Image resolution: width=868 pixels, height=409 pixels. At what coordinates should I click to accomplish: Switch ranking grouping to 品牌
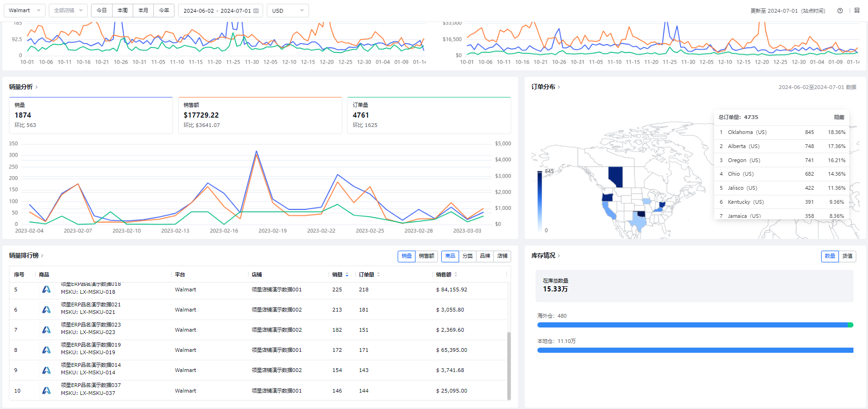485,256
